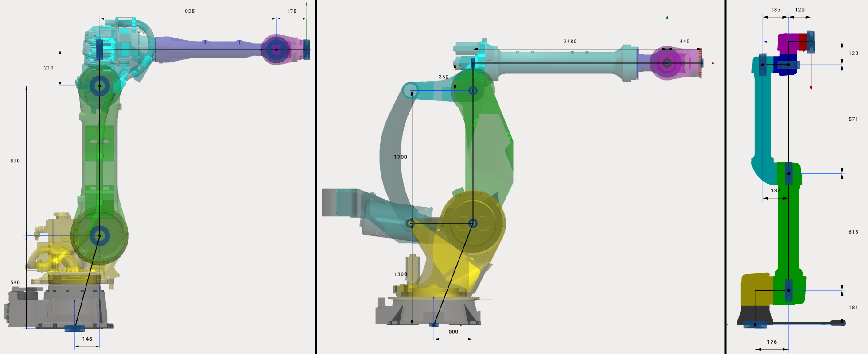This screenshot has width=868, height=354.
Task: Click the 175 dimension label on left robot
Action: point(292,11)
